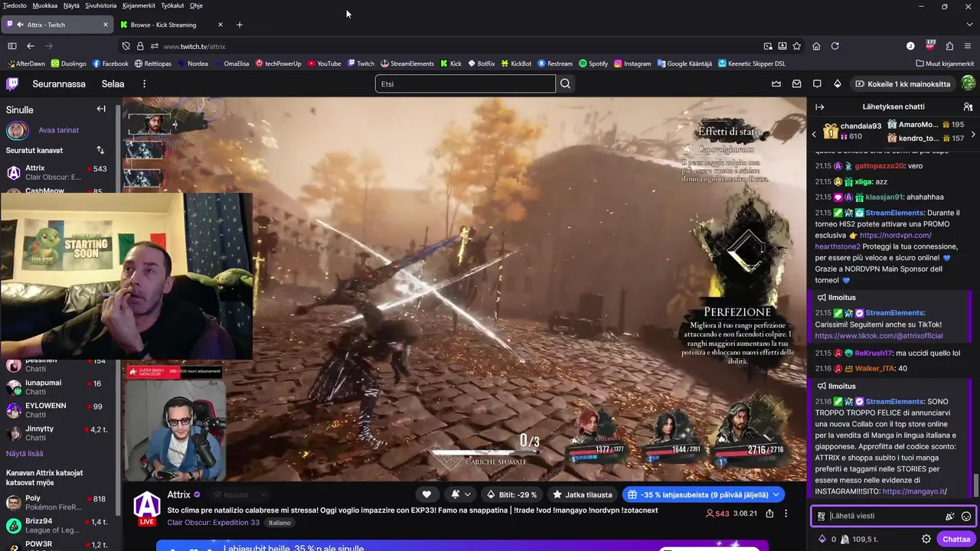Open Firefox extensions puzzle icon
The width and height of the screenshot is (980, 551).
pyautogui.click(x=949, y=46)
